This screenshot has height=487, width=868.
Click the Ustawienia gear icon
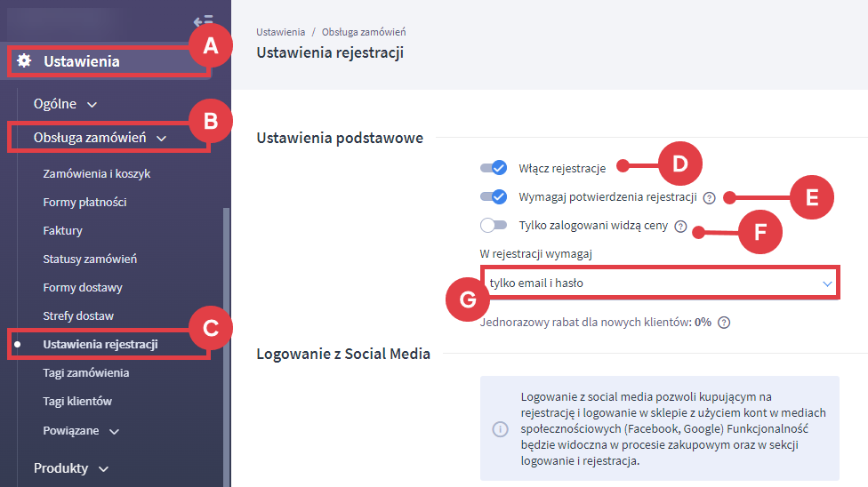pos(25,61)
